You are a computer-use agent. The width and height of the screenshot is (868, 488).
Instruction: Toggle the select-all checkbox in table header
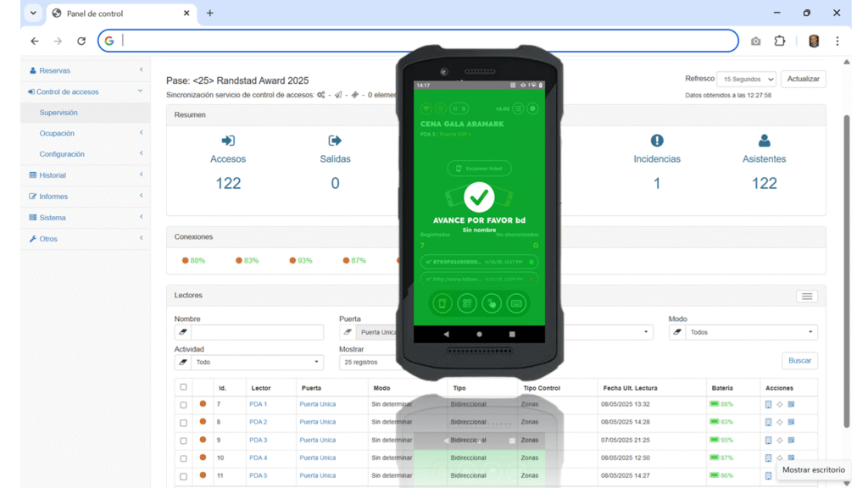pyautogui.click(x=183, y=387)
